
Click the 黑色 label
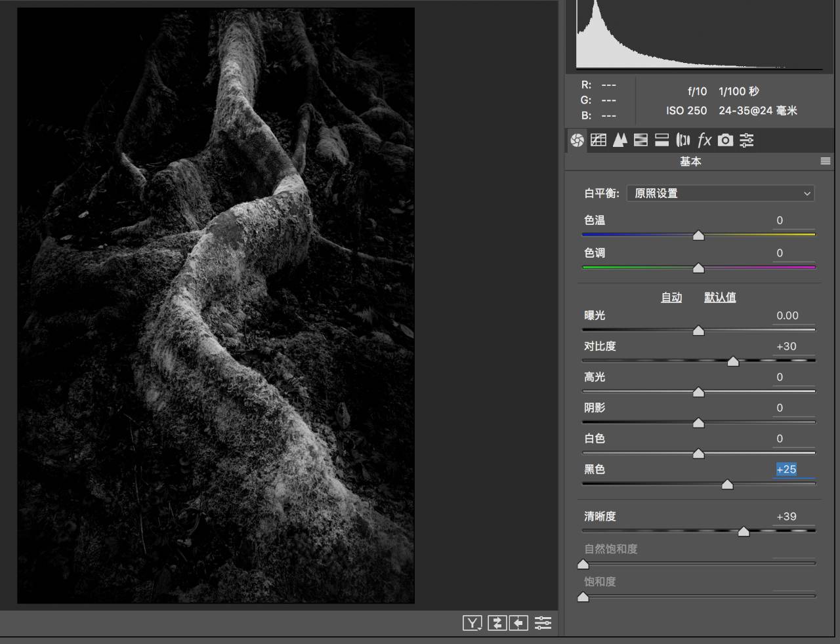point(595,470)
